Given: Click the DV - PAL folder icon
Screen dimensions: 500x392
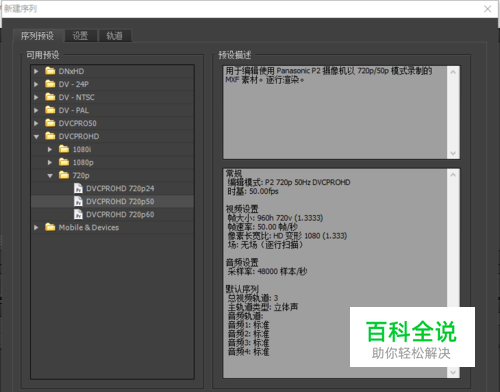Looking at the screenshot, I should point(50,110).
